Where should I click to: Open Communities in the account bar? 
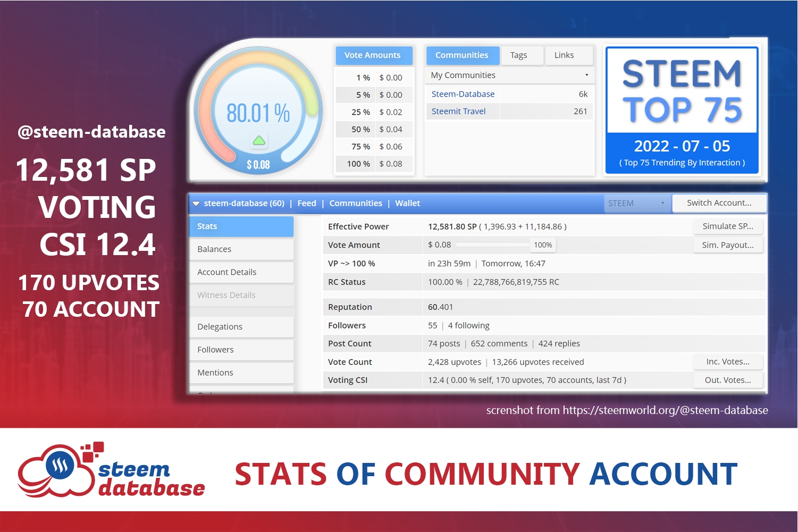tap(356, 204)
